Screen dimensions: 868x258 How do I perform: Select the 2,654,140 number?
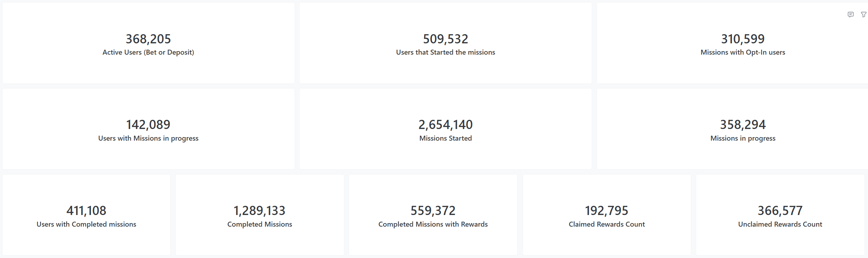[445, 125]
